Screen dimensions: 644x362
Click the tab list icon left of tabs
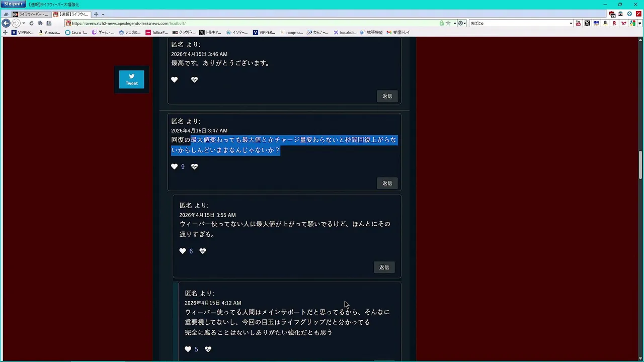click(6, 14)
